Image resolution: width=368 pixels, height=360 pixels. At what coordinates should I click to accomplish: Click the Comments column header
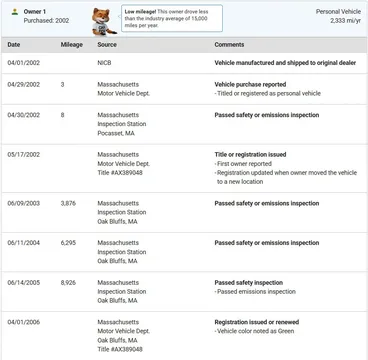coord(229,45)
